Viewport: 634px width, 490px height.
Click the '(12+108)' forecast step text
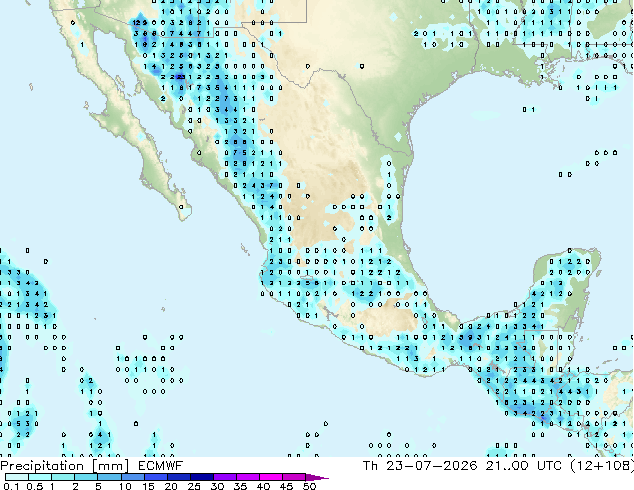602,466
